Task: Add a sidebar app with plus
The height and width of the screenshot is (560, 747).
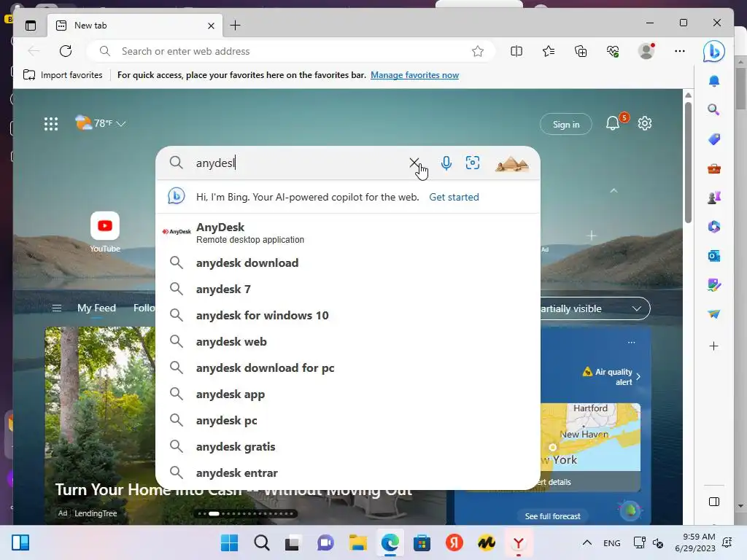Action: click(713, 346)
